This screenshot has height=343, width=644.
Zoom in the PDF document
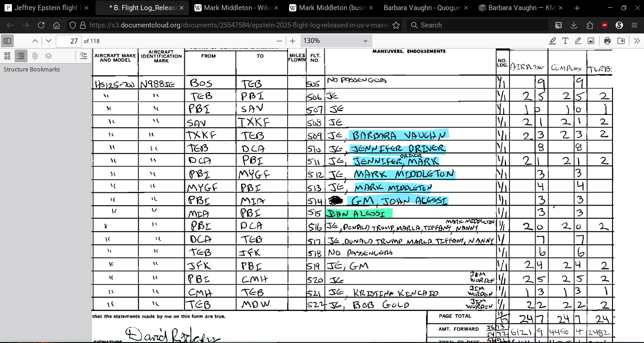click(x=293, y=41)
